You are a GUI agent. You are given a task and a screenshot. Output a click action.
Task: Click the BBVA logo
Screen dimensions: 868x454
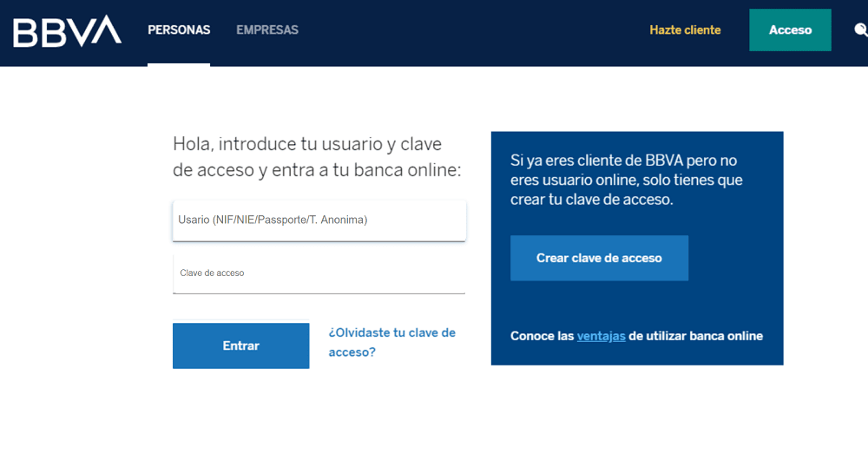[67, 31]
